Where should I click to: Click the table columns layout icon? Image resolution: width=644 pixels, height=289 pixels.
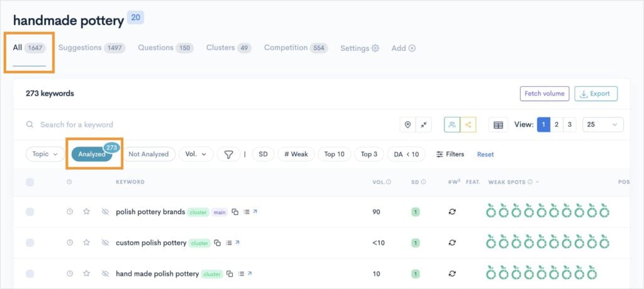click(x=498, y=125)
